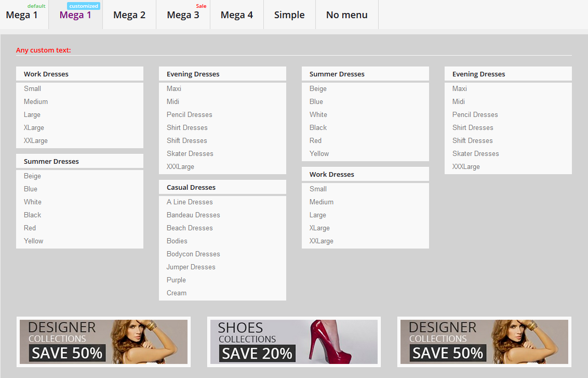Open the Mega 1 tab marked default
This screenshot has height=378, width=588.
[x=23, y=15]
